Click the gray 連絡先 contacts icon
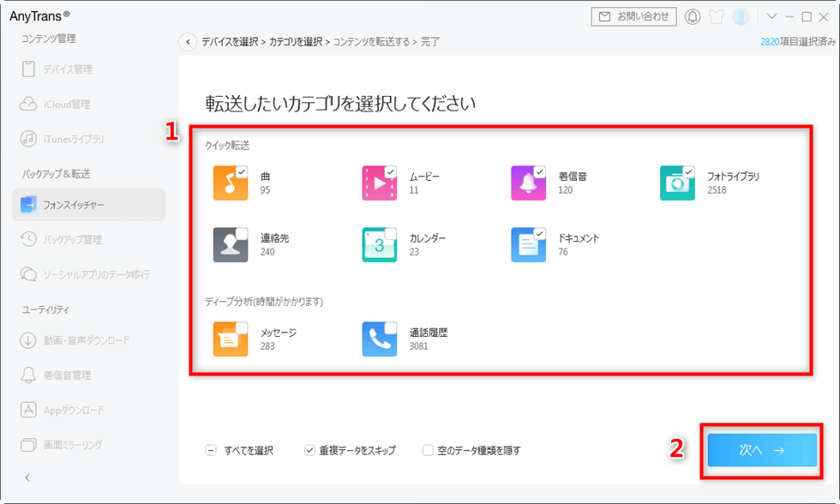Viewport: 840px width, 504px height. (x=231, y=245)
